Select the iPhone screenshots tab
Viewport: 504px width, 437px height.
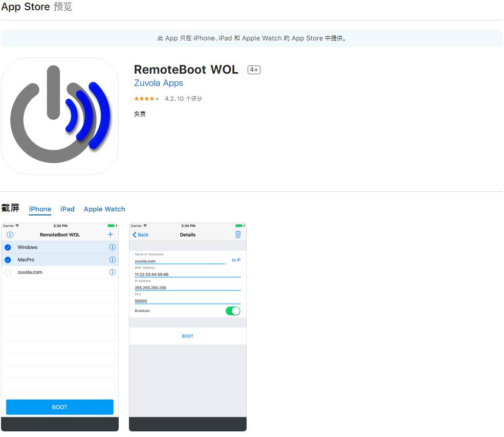coord(40,209)
